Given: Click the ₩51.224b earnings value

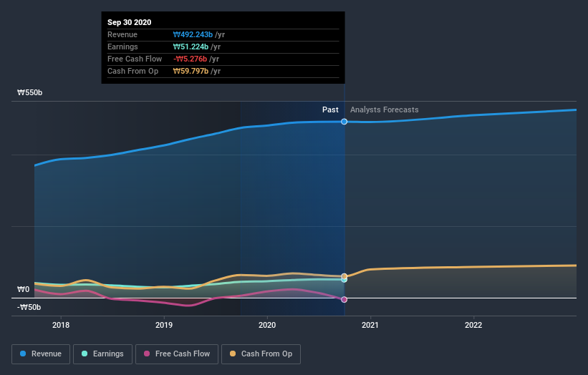Looking at the screenshot, I should [191, 47].
